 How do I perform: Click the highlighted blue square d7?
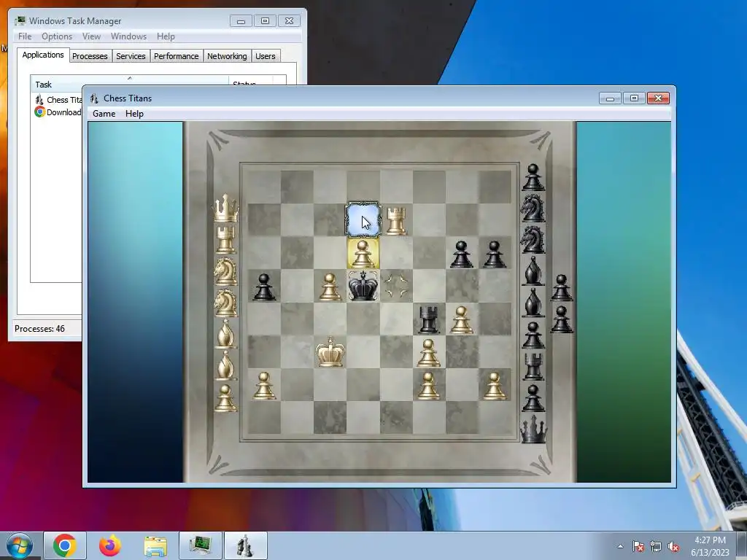(363, 219)
